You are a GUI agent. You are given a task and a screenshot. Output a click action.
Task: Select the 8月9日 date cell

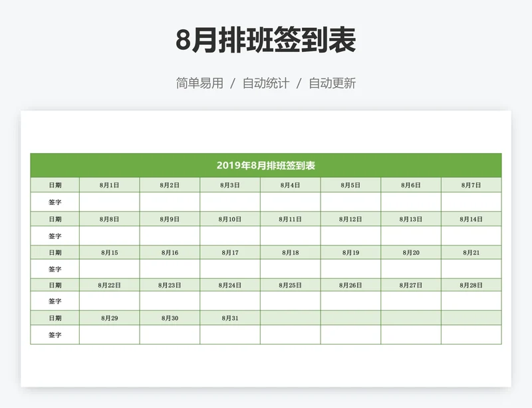(x=170, y=219)
